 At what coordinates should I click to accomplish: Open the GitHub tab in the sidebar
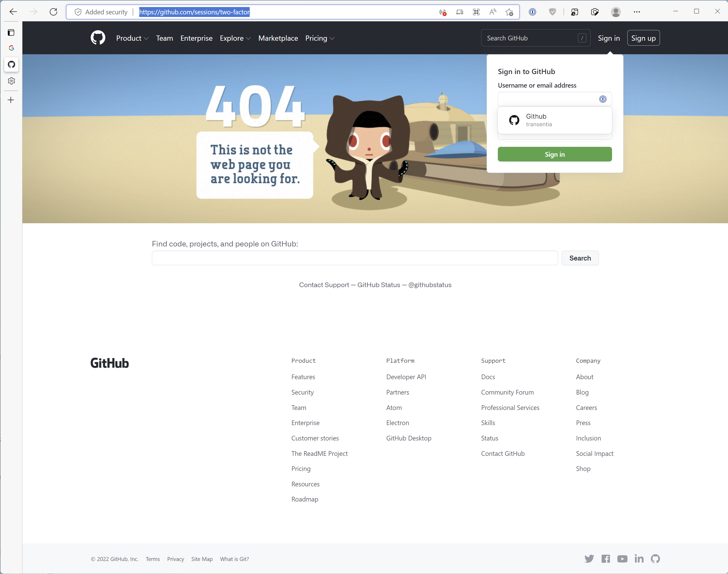[11, 64]
